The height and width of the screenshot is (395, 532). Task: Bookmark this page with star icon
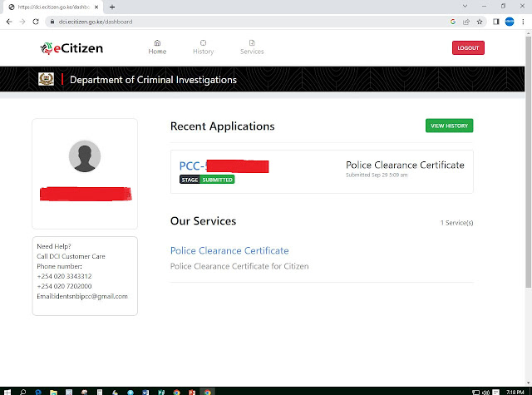[x=480, y=22]
